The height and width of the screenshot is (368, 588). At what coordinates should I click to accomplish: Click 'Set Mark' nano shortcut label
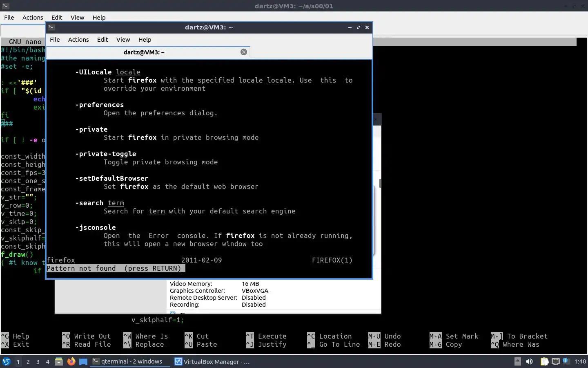click(462, 336)
